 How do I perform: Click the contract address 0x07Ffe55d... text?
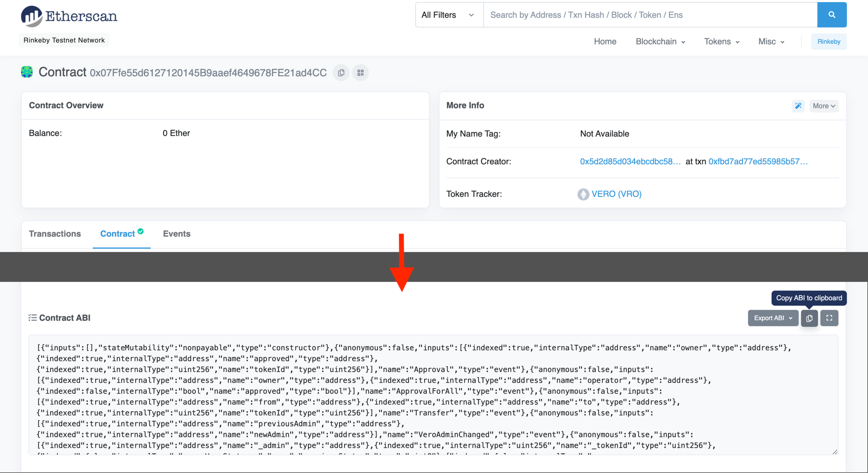(x=208, y=73)
